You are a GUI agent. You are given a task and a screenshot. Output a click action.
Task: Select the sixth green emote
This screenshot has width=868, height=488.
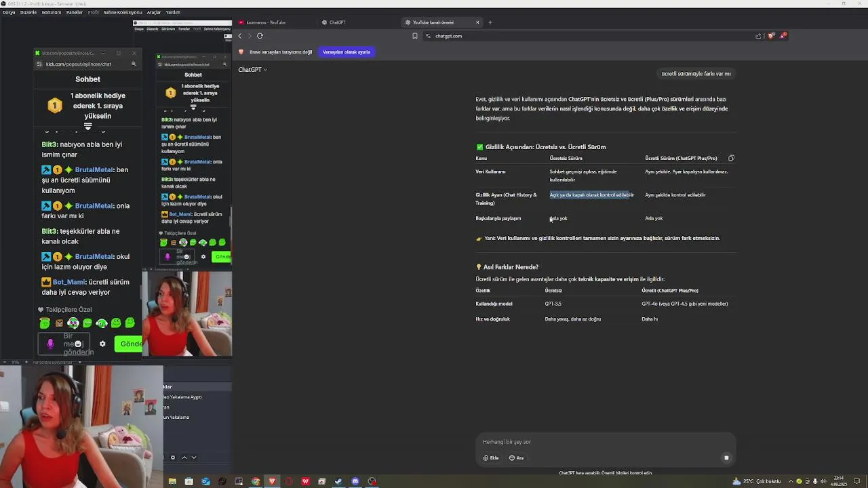pos(116,323)
